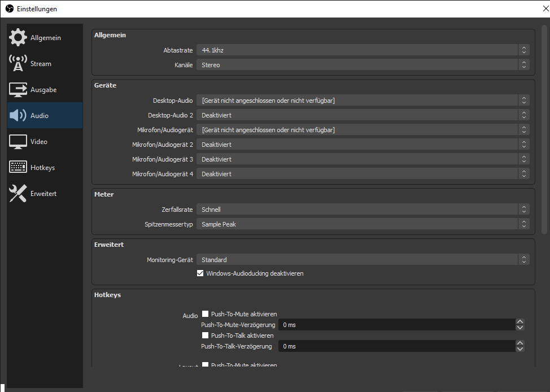Increase the Push-To-Mute-Verzögerung value with up arrow
Screen dimensions: 550x392
point(520,322)
